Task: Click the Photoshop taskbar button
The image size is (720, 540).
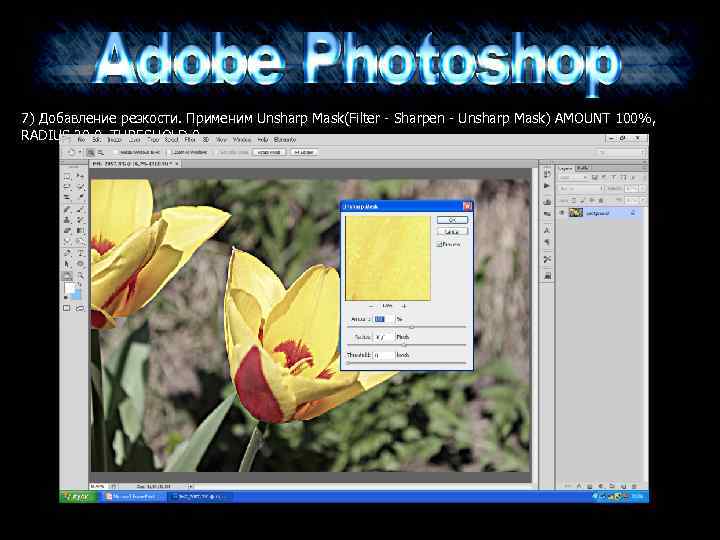Action: (199, 496)
